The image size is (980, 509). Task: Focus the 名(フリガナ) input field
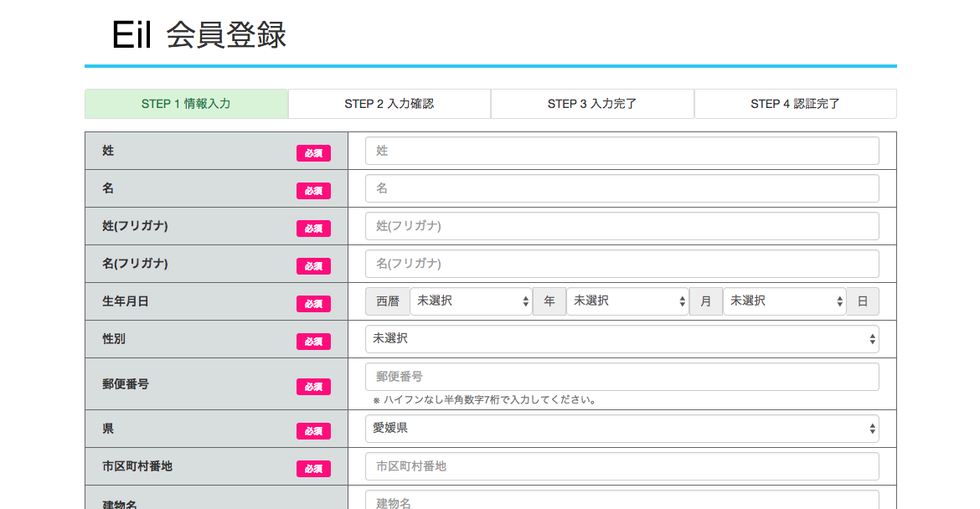(x=622, y=264)
